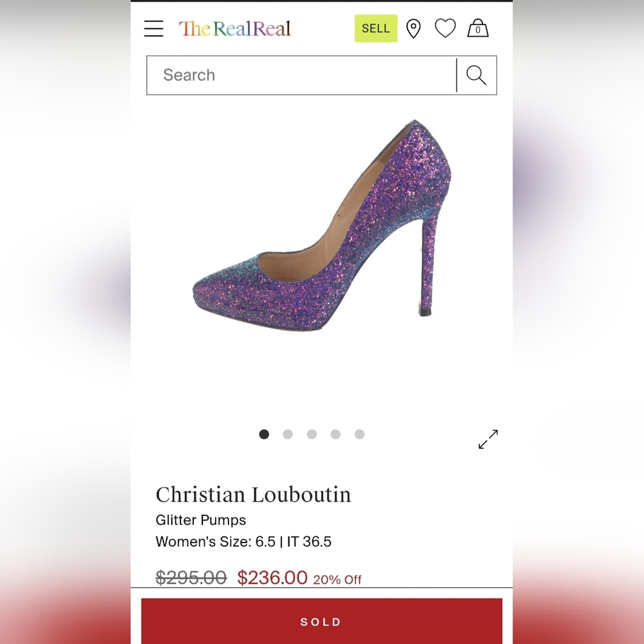Click the active first carousel dot
This screenshot has height=644, width=644.
point(264,434)
